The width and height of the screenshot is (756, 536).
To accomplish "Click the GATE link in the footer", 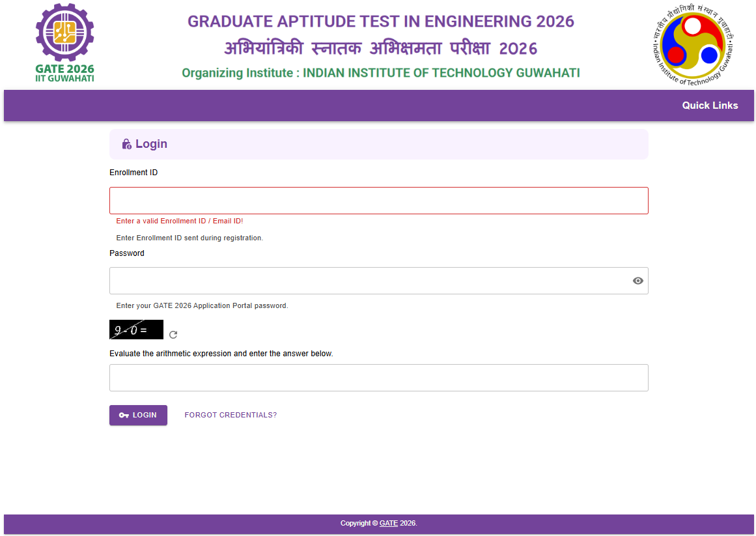I will pos(389,523).
